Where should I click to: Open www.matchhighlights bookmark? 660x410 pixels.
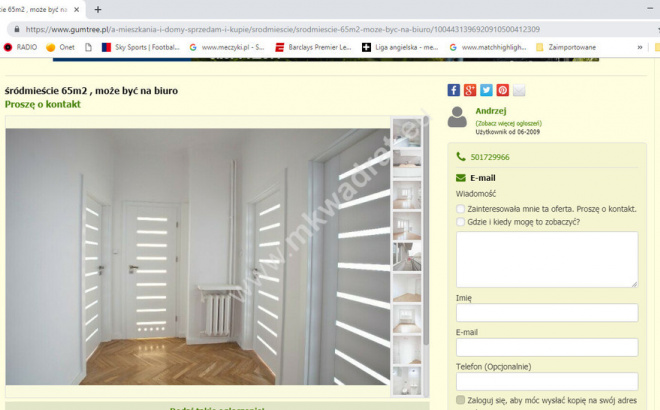click(488, 47)
